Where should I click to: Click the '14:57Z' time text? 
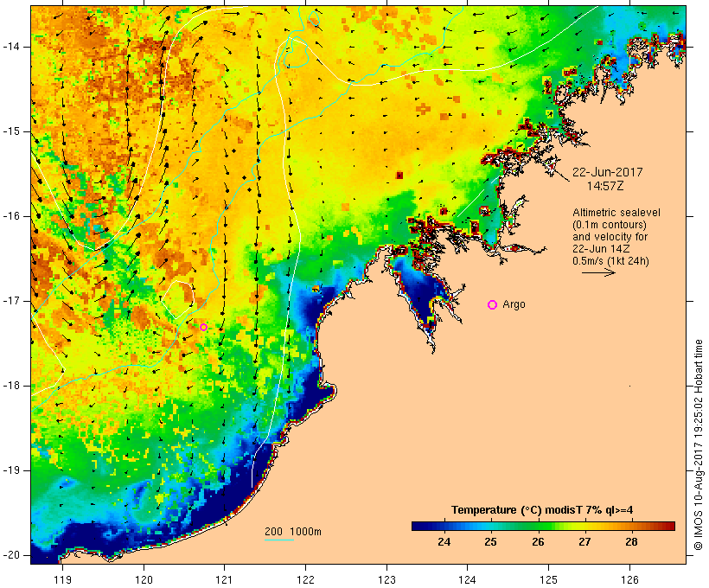605,186
